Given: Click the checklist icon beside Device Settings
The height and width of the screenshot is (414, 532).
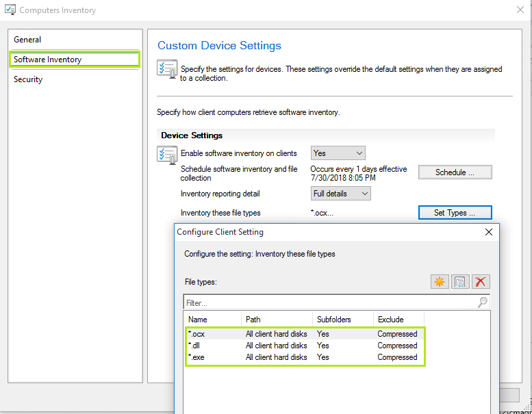Looking at the screenshot, I should (x=167, y=155).
